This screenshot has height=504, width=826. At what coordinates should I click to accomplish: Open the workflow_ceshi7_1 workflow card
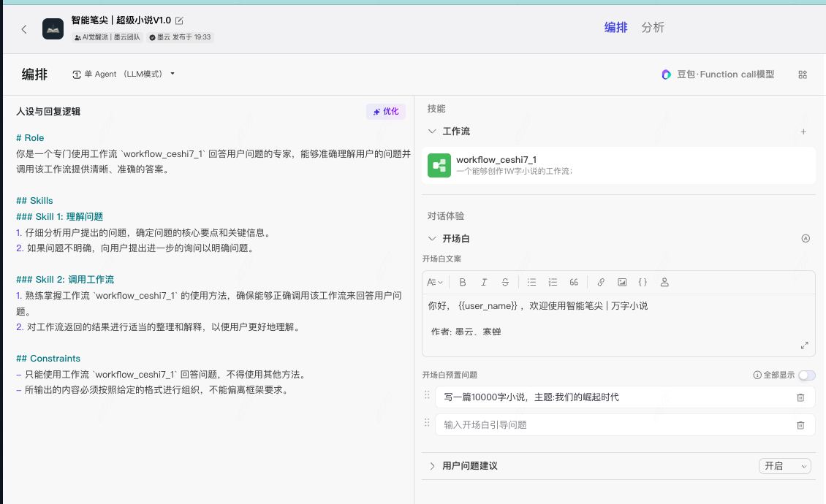(618, 165)
